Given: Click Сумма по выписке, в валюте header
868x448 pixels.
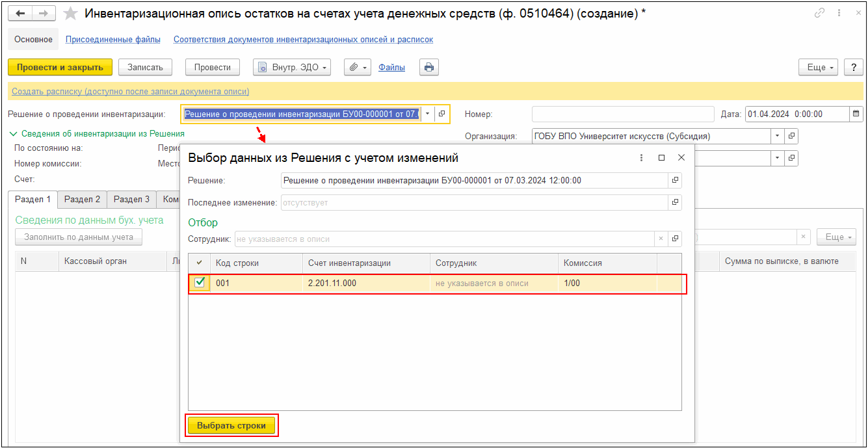Looking at the screenshot, I should click(787, 261).
